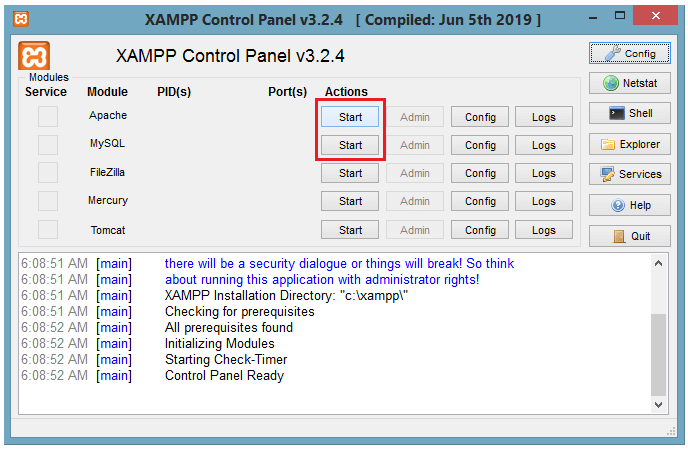
Task: Click the log panel scrollbar thumb
Action: pyautogui.click(x=658, y=355)
